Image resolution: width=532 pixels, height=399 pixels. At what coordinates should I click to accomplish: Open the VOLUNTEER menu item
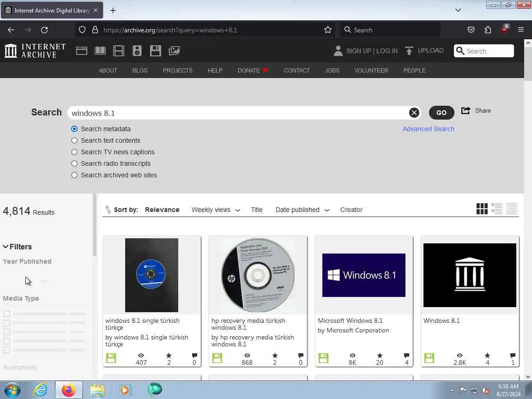pos(371,71)
